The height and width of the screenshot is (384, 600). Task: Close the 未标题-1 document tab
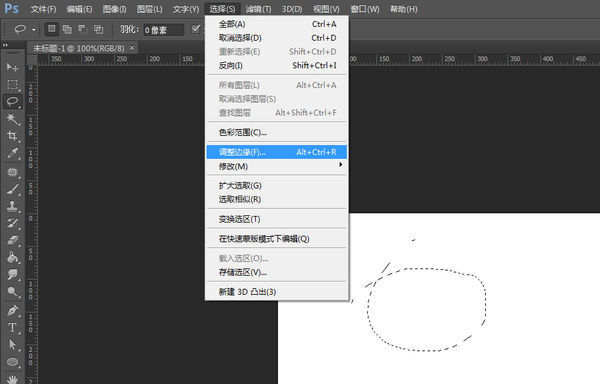tap(132, 48)
